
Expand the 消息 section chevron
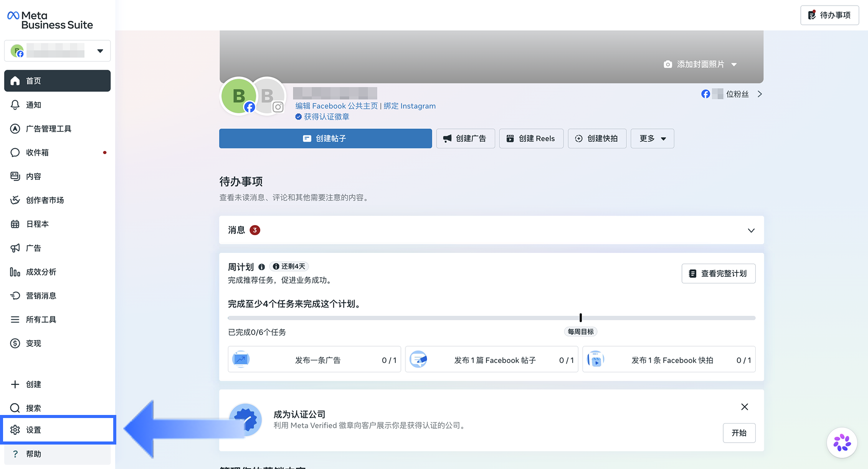click(x=751, y=230)
